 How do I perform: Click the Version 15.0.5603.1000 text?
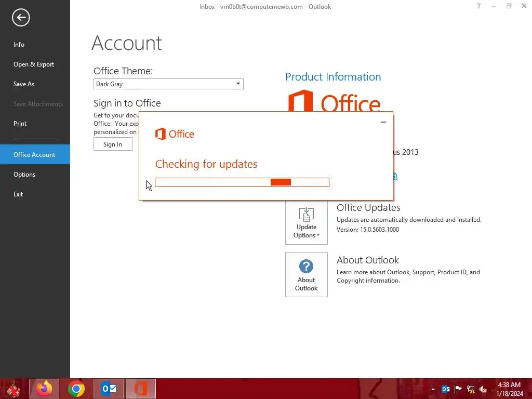tap(368, 230)
